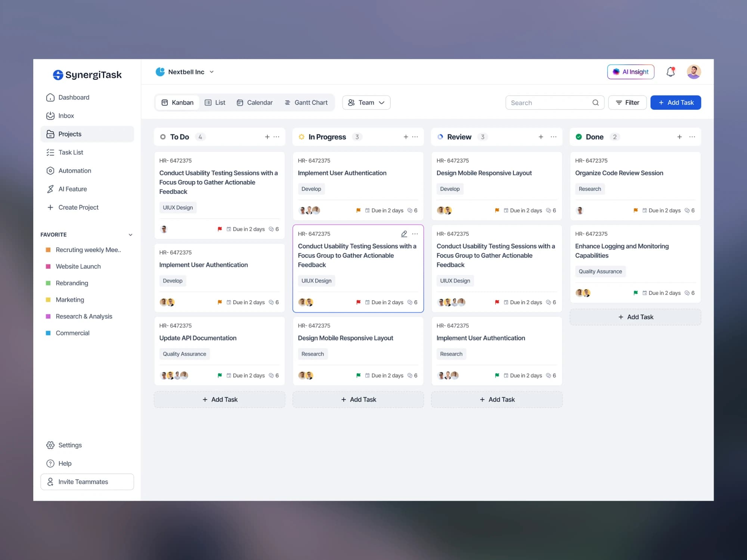This screenshot has width=747, height=560.
Task: Switch to the Gantt Chart tab
Action: click(x=306, y=103)
